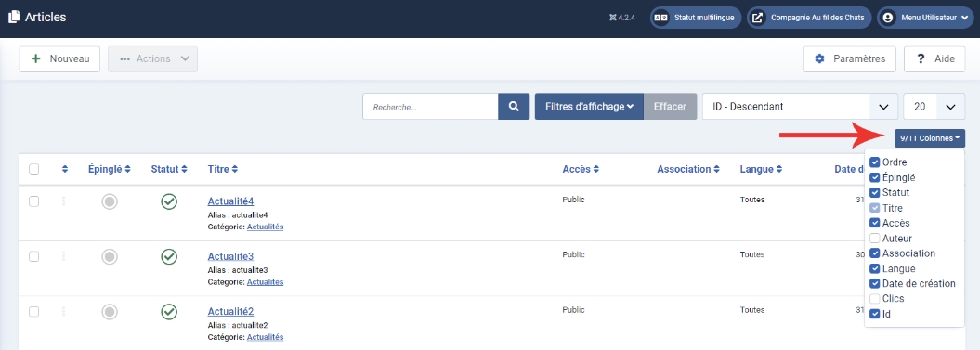Enable the Auteur column checkbox
980x350 pixels.
(x=875, y=238)
